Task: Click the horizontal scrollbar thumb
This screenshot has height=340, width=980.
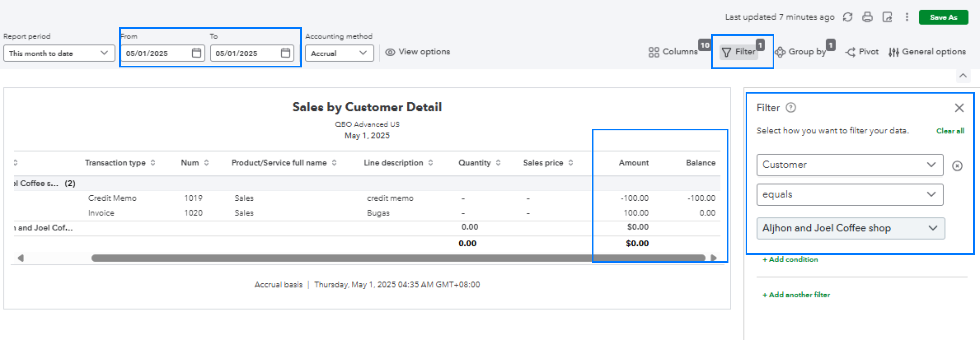Action: tap(398, 258)
